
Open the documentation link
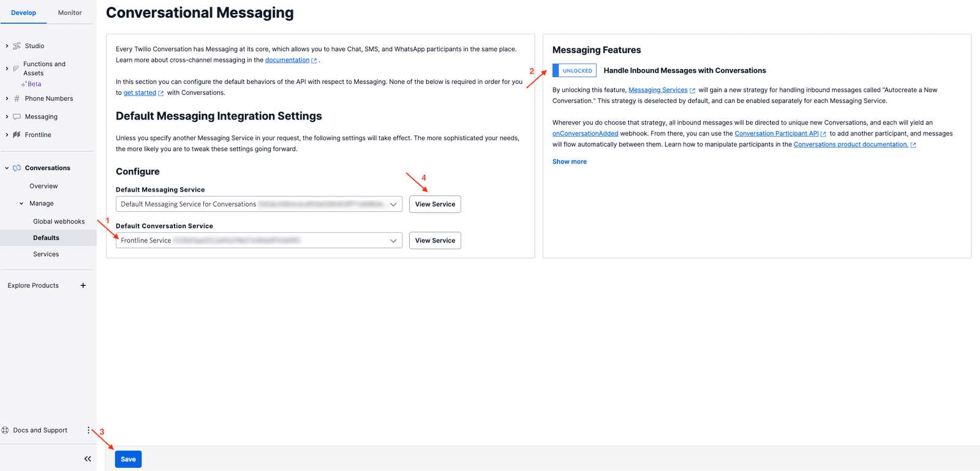tap(287, 60)
